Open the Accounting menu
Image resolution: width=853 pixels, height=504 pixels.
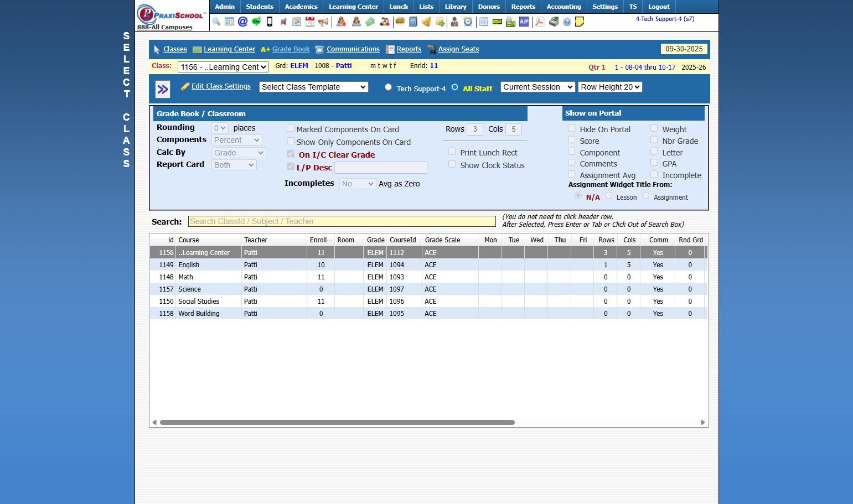click(x=564, y=7)
